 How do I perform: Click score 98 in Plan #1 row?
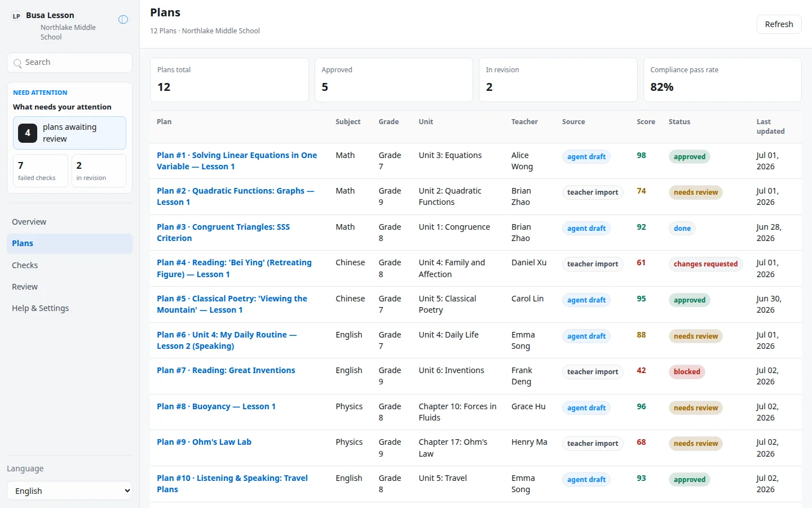coord(641,155)
